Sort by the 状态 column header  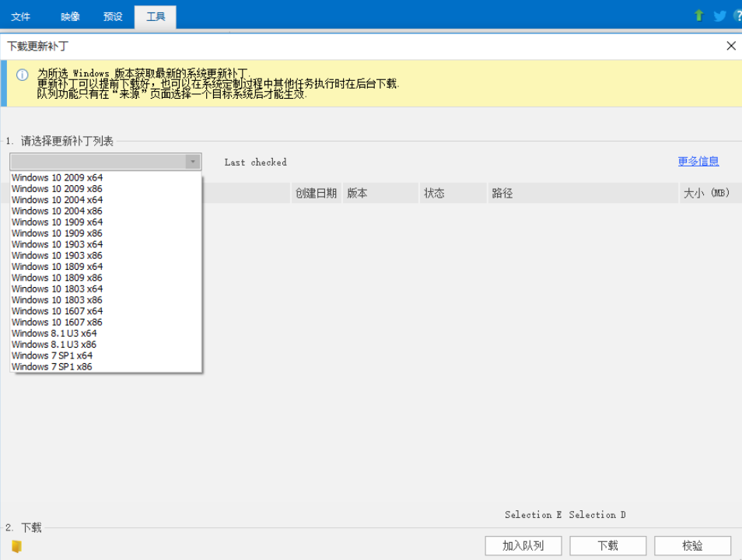point(453,193)
